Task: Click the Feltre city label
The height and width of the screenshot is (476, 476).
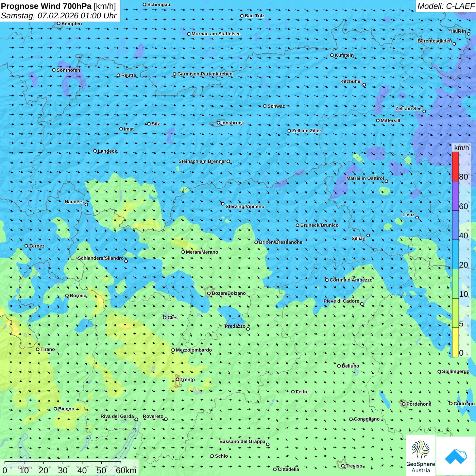Action: (x=302, y=392)
